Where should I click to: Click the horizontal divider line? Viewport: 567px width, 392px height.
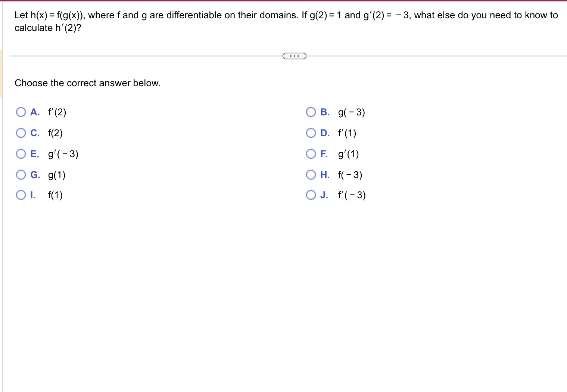[149, 56]
